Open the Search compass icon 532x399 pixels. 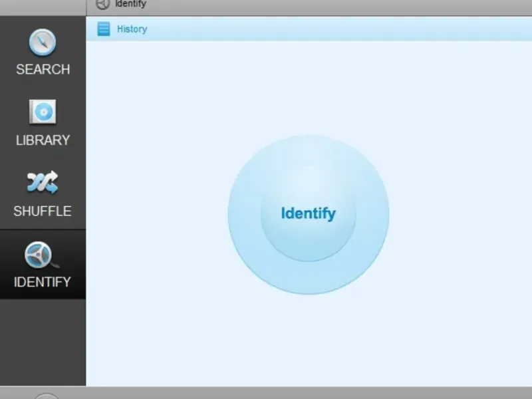point(43,43)
